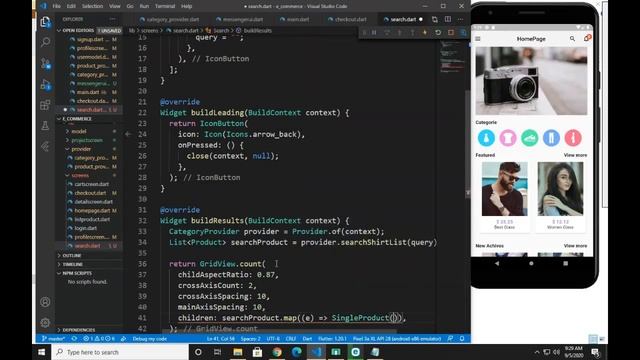Viewport: 640px width, 360px height.
Task: Tap Android back navigation button on emulator
Action: pos(497,264)
